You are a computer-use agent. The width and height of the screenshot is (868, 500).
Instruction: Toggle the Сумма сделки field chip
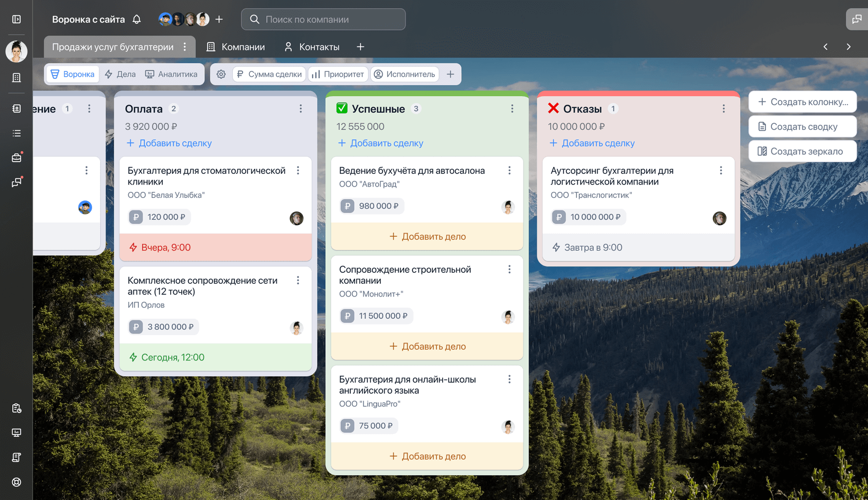click(269, 75)
